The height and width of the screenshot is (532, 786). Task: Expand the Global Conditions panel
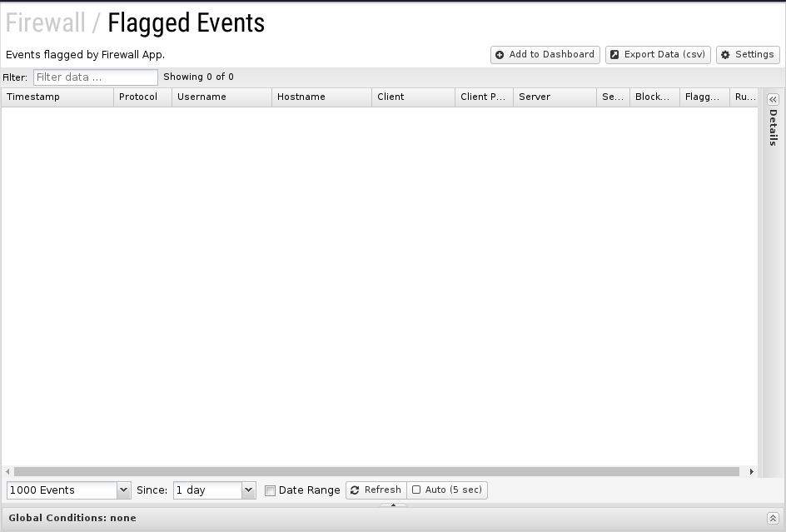click(x=773, y=518)
